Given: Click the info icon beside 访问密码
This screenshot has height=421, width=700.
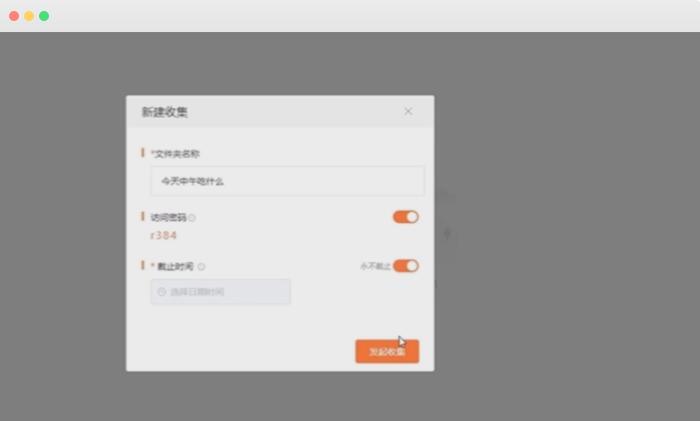Looking at the screenshot, I should (192, 217).
